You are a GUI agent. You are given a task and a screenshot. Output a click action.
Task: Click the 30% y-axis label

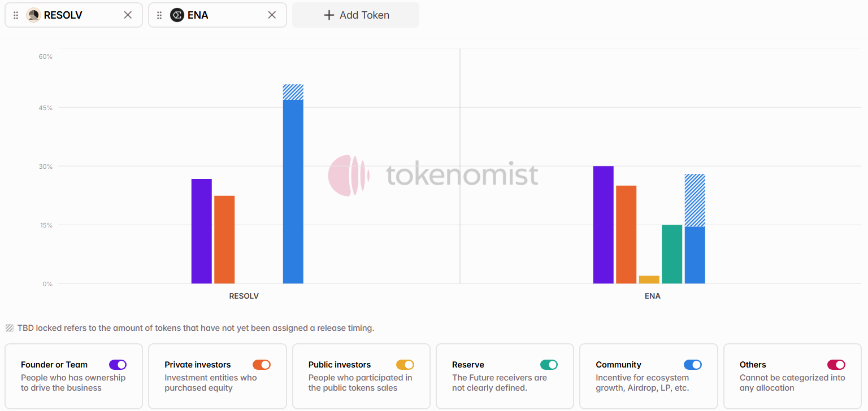46,167
